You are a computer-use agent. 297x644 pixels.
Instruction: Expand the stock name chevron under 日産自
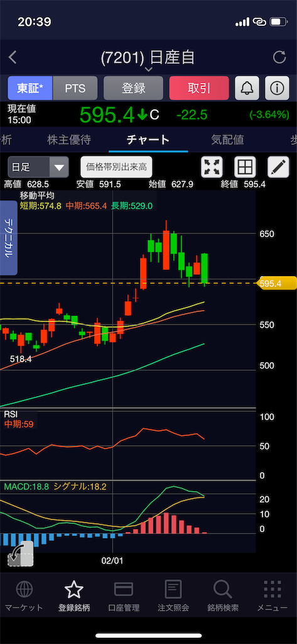148,70
